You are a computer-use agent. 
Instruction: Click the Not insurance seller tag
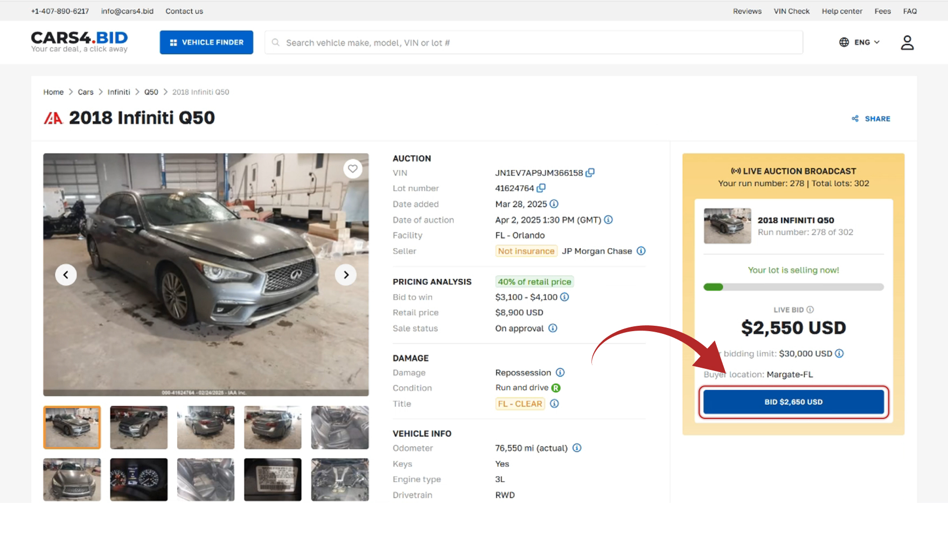click(526, 251)
